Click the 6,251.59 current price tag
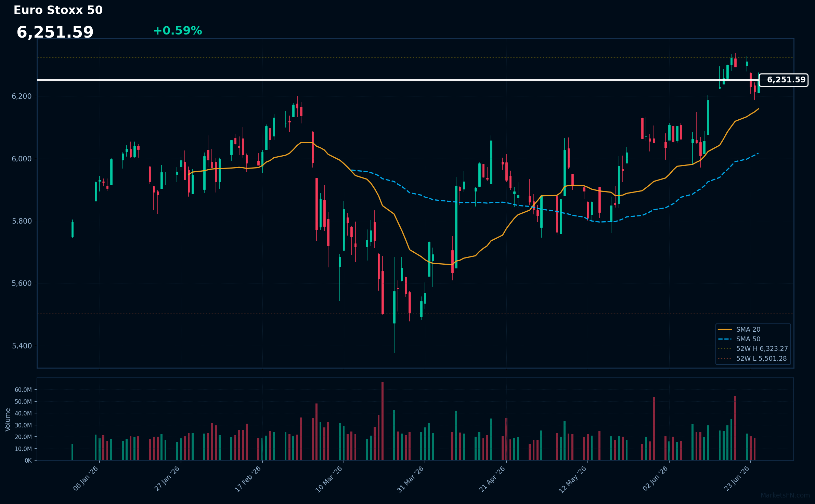 (784, 80)
